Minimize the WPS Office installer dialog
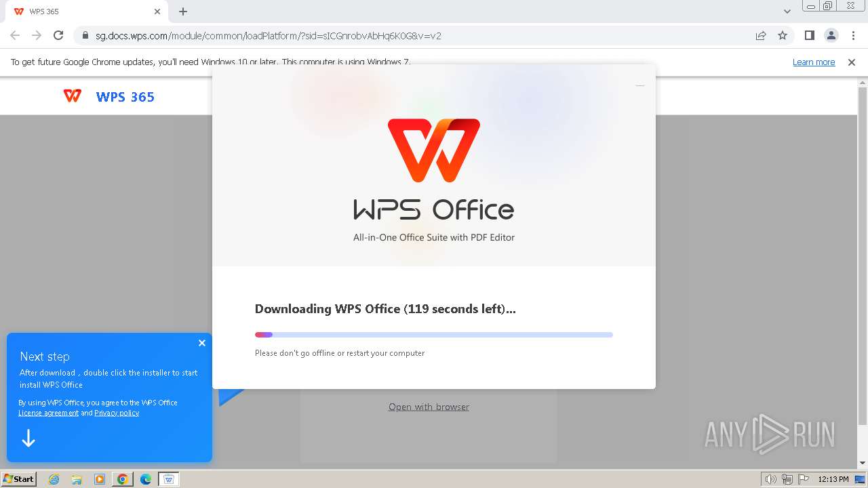 point(640,85)
